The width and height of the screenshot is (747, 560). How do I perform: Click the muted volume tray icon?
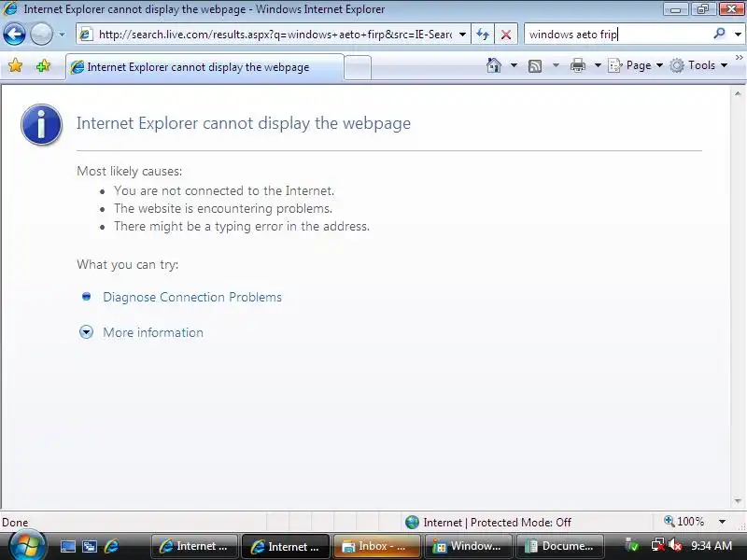(x=674, y=545)
